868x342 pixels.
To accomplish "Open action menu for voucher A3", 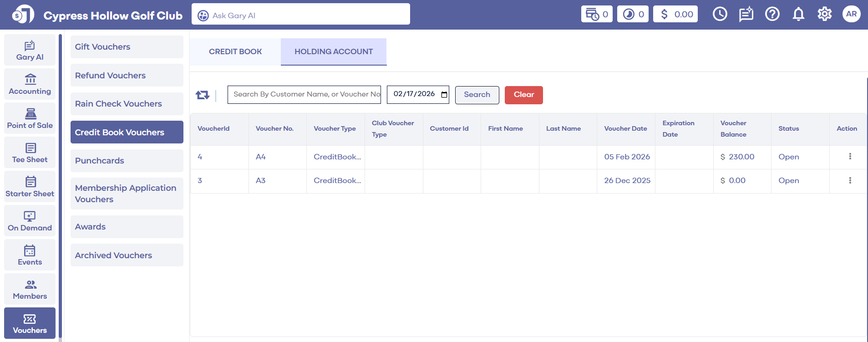I will (x=850, y=180).
